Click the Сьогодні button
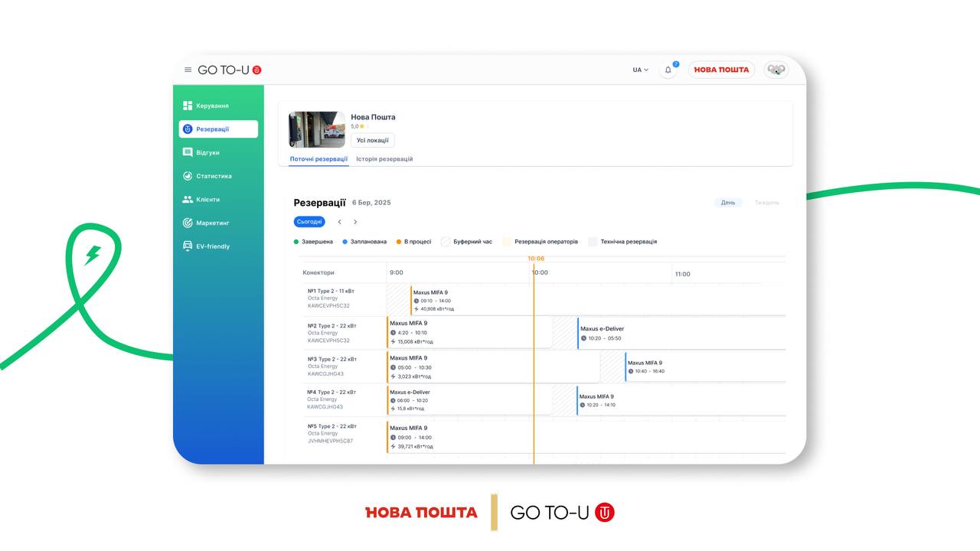The image size is (980, 551). (x=309, y=222)
